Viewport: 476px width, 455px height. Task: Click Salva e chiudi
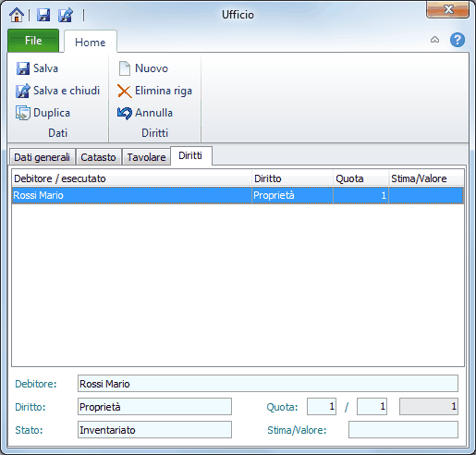57,91
